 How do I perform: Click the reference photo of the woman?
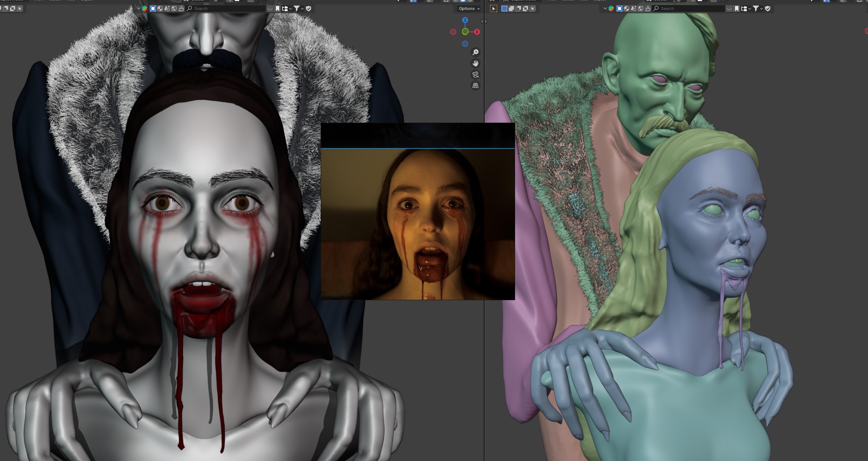point(418,224)
